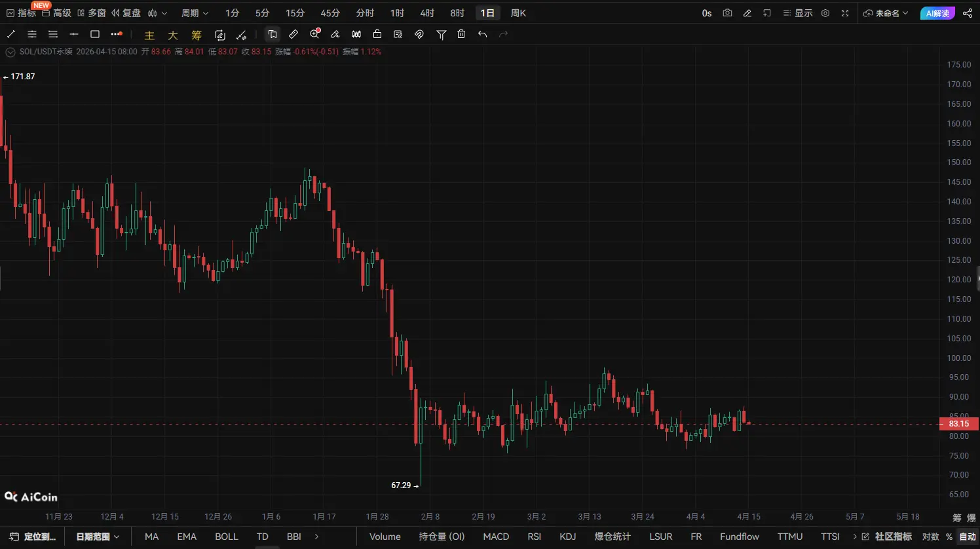Toggle the 筹 button at chart bottom right
This screenshot has width=980, height=549.
click(x=957, y=518)
